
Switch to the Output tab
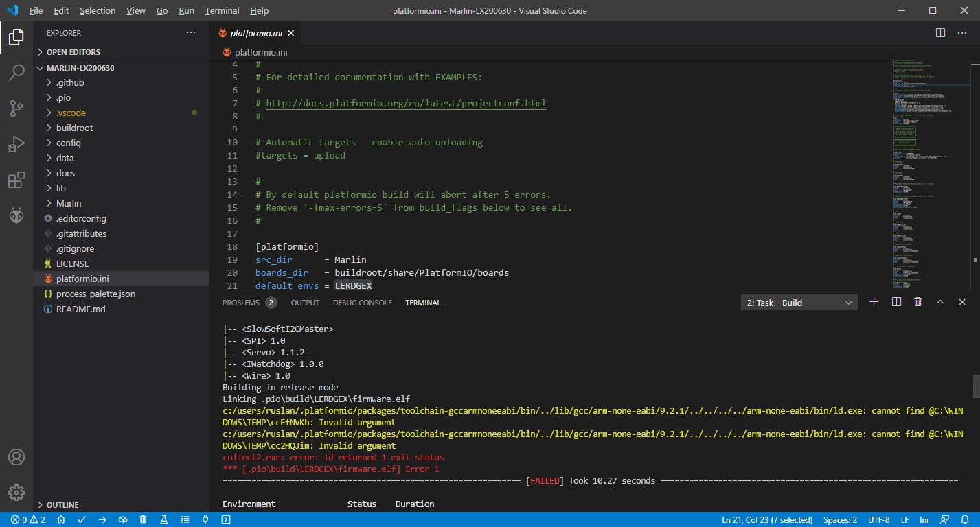pos(305,303)
